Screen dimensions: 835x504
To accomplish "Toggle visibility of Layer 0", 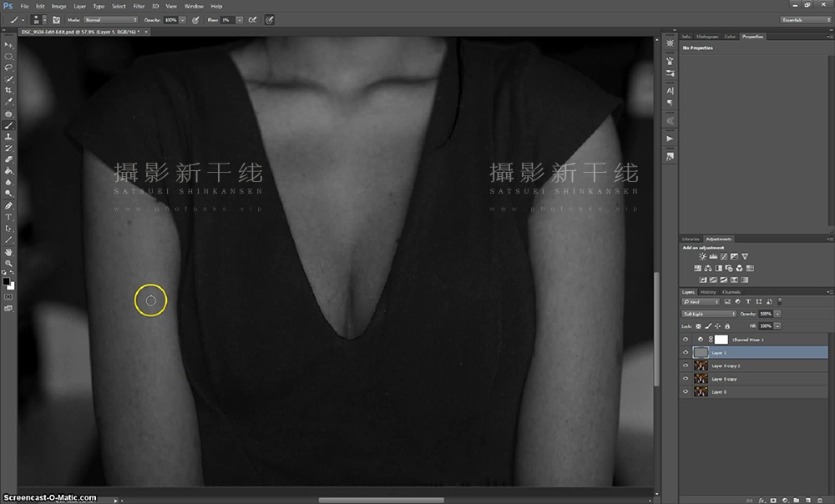I will coord(686,391).
